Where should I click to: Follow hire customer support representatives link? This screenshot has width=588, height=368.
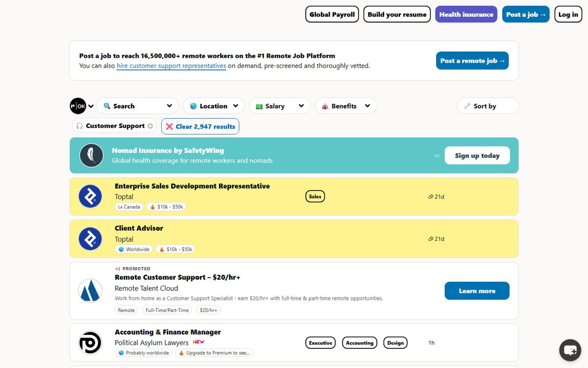[x=171, y=66]
